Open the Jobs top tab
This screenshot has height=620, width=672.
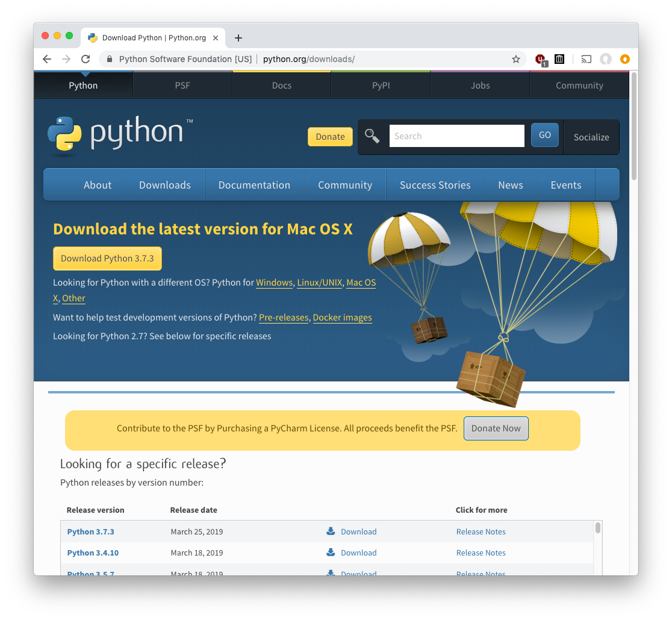[x=480, y=86]
